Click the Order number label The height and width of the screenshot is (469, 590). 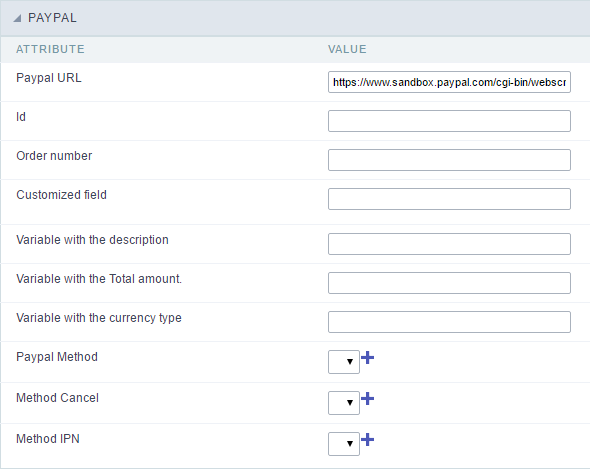(54, 155)
